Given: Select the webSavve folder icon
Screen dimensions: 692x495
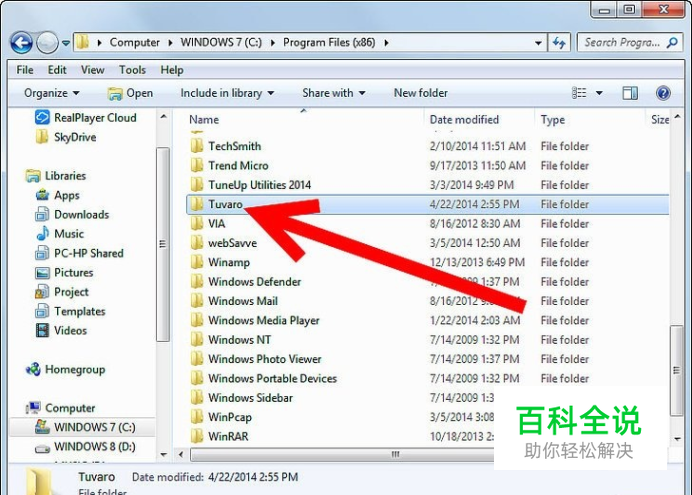Looking at the screenshot, I should pos(197,243).
